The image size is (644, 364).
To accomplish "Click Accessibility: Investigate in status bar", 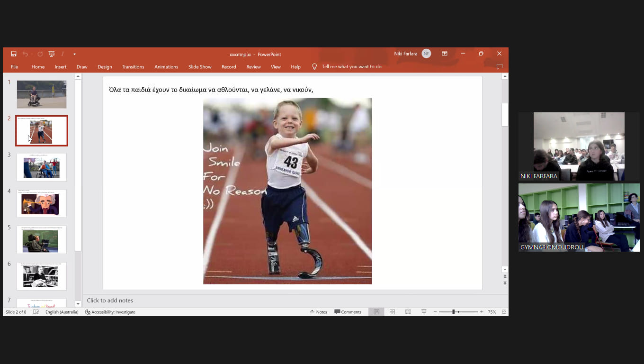I will pos(110,312).
